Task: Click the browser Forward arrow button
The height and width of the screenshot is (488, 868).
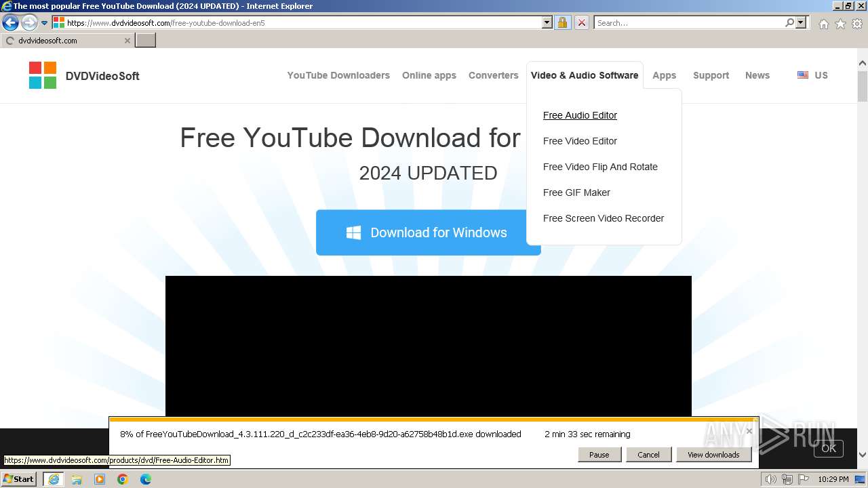Action: coord(28,22)
